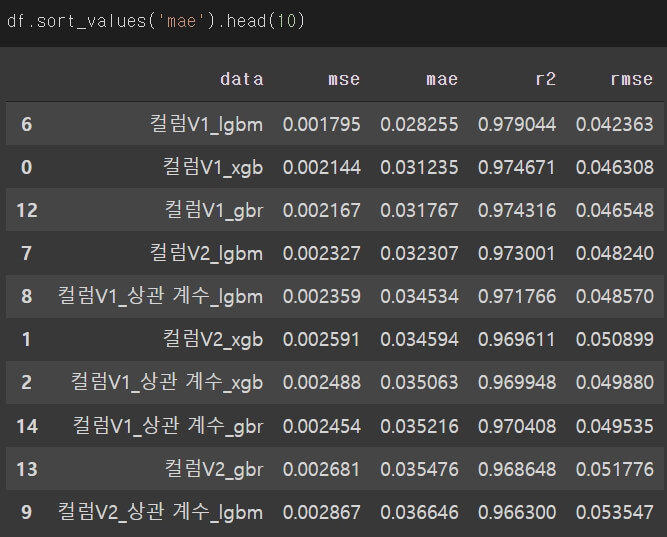
Task: Click the cell '컬럼V1_상관 계수_gbr'
Action: pyautogui.click(x=168, y=426)
